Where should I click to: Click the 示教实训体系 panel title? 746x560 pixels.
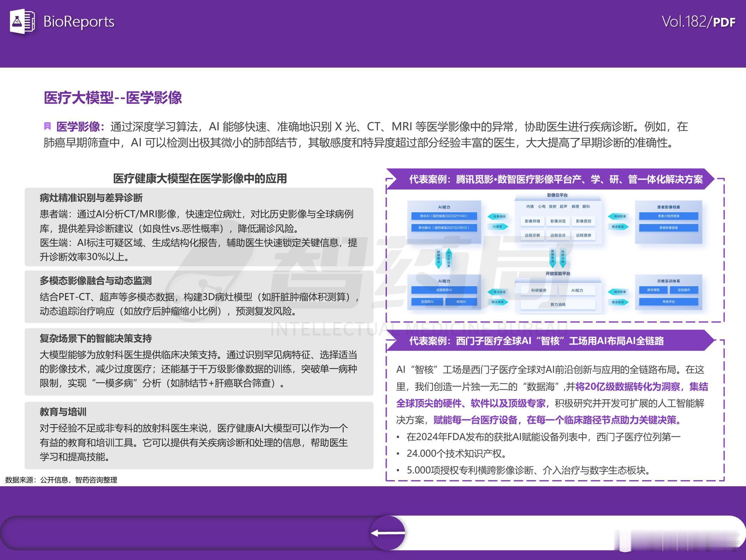click(x=668, y=281)
